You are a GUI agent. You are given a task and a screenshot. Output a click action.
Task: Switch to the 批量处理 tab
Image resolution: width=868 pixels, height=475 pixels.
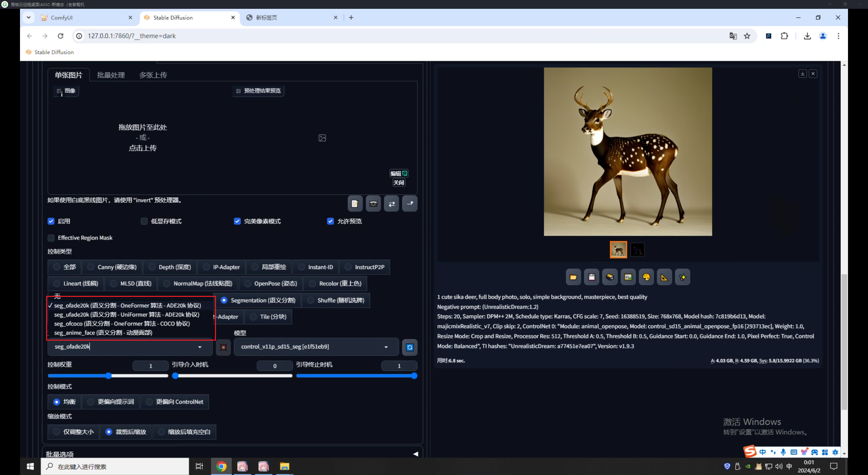point(111,75)
